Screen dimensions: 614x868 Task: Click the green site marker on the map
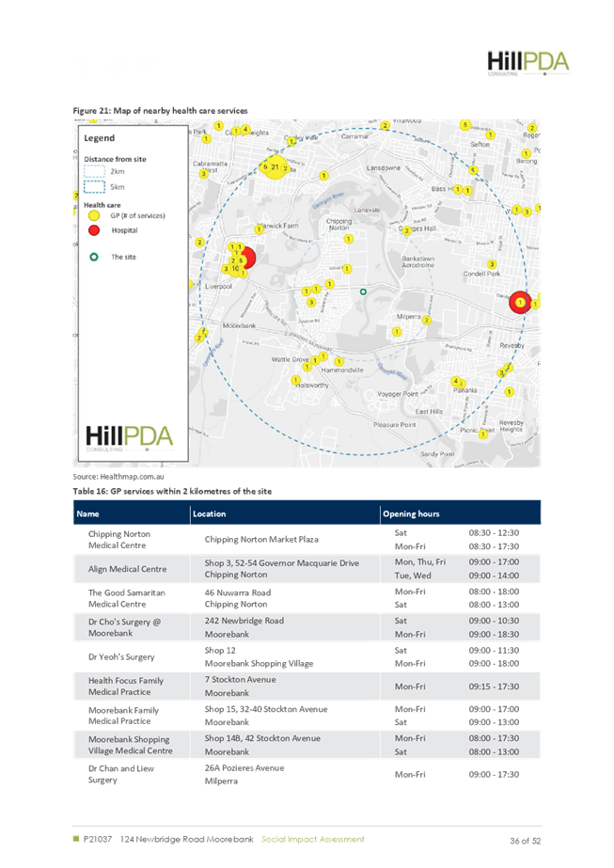pyautogui.click(x=363, y=292)
